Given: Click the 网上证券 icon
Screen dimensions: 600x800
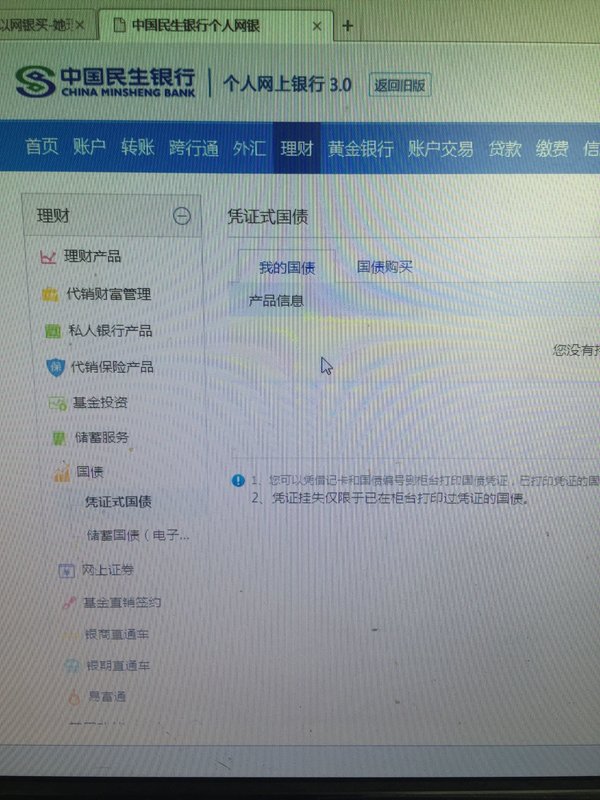Looking at the screenshot, I should point(67,571).
